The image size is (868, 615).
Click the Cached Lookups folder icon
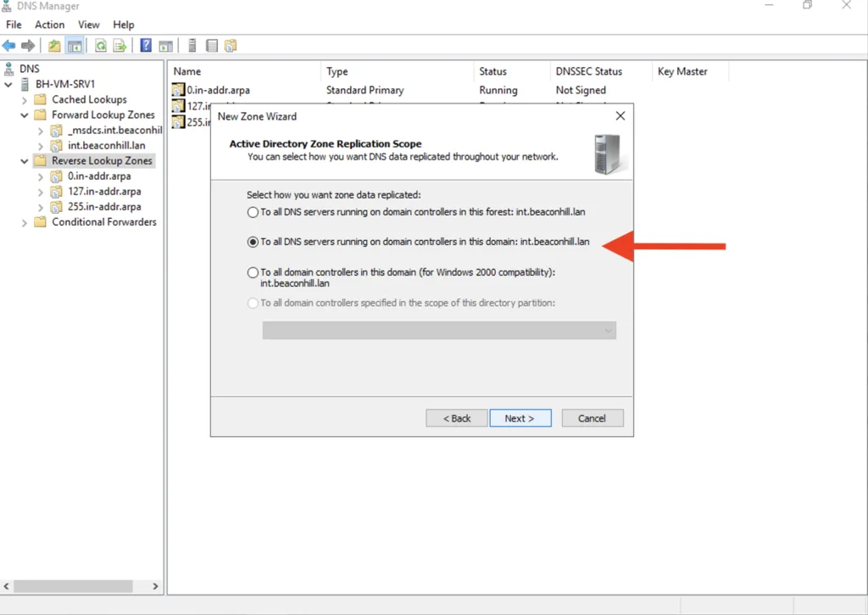[40, 100]
